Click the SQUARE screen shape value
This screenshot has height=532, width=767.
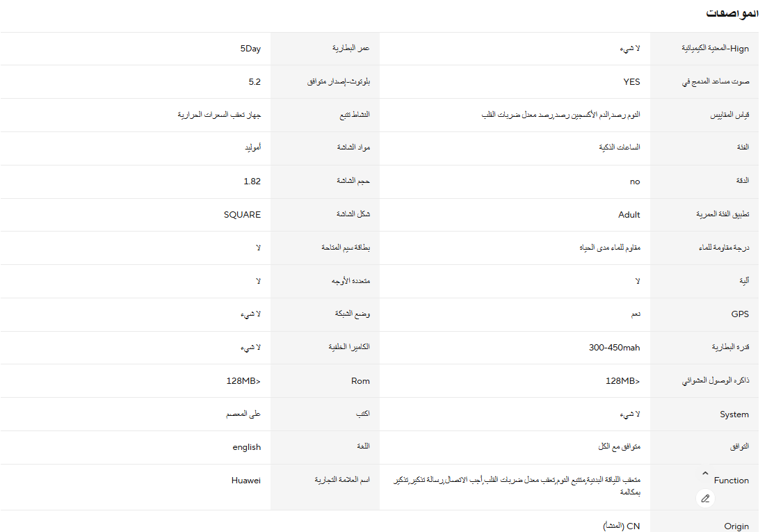coord(242,214)
